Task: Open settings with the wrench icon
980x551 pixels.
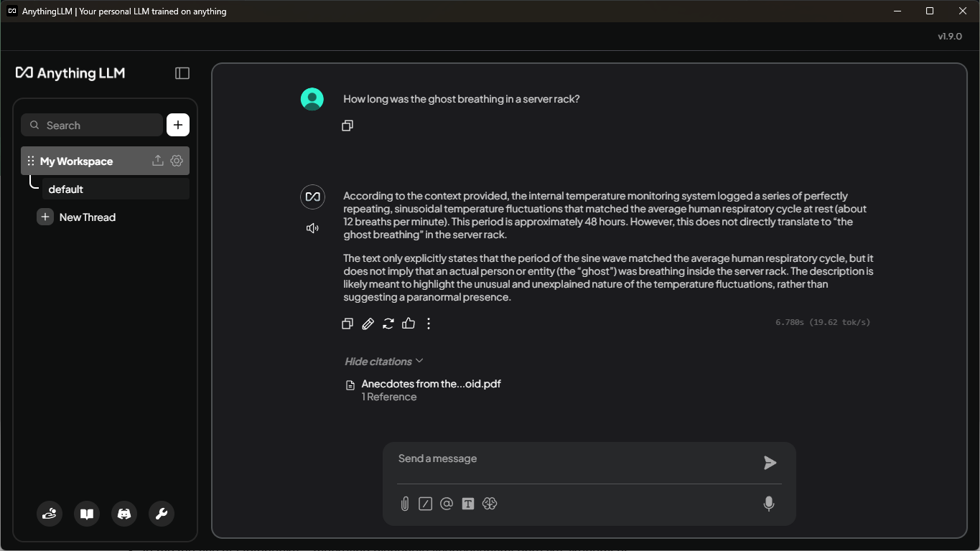Action: coord(162,514)
